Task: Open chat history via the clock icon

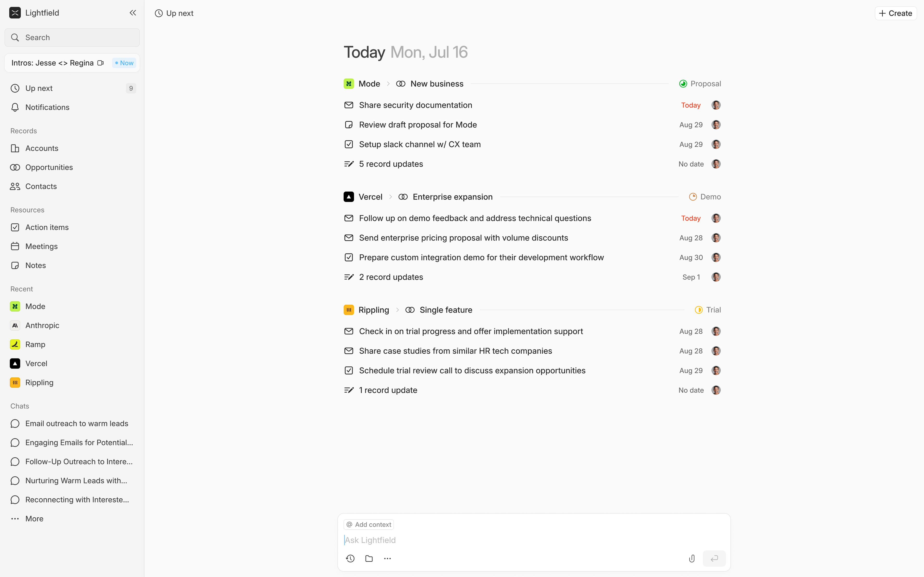Action: click(350, 558)
